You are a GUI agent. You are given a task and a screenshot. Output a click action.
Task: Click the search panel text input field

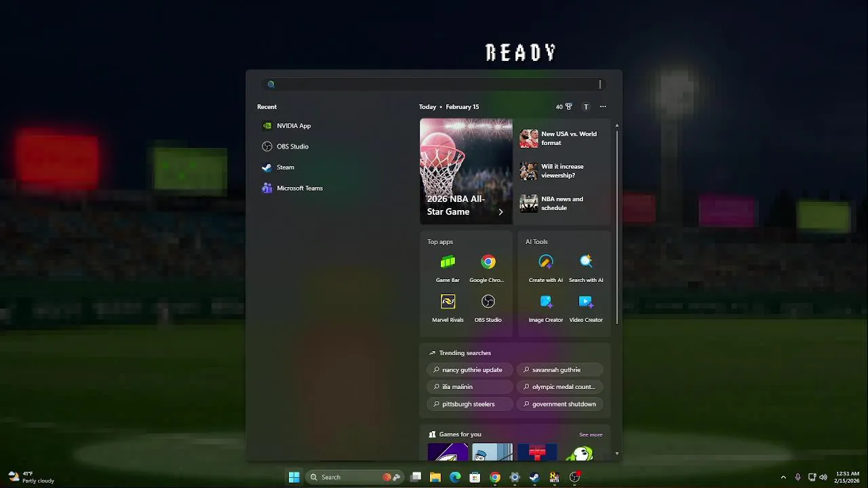tap(434, 84)
